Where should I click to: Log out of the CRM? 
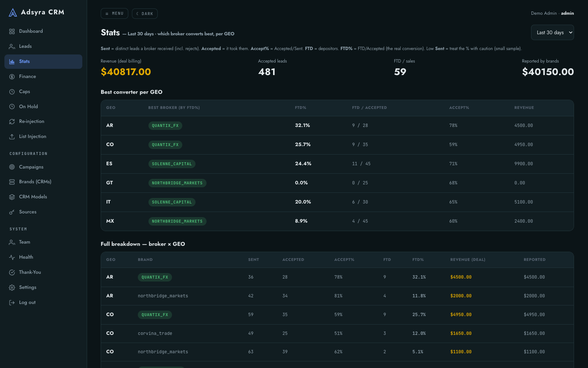click(x=43, y=302)
